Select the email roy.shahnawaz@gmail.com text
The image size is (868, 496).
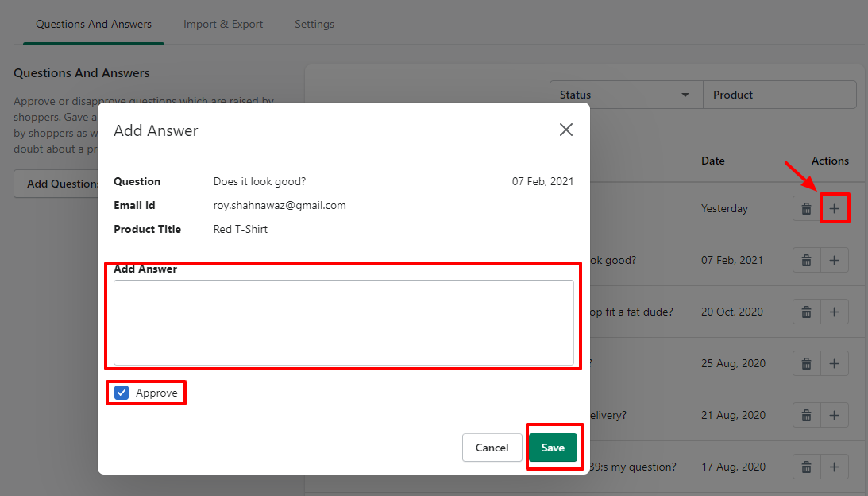(280, 206)
